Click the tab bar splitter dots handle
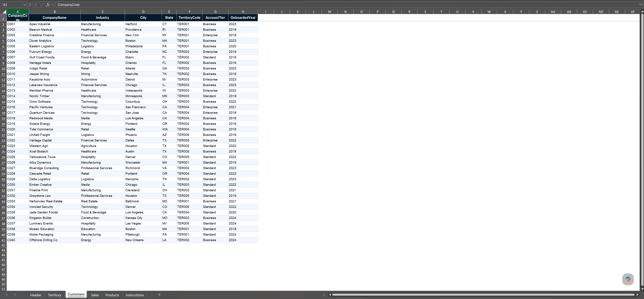Image resolution: width=644 pixels, height=299 pixels. (x=324, y=295)
